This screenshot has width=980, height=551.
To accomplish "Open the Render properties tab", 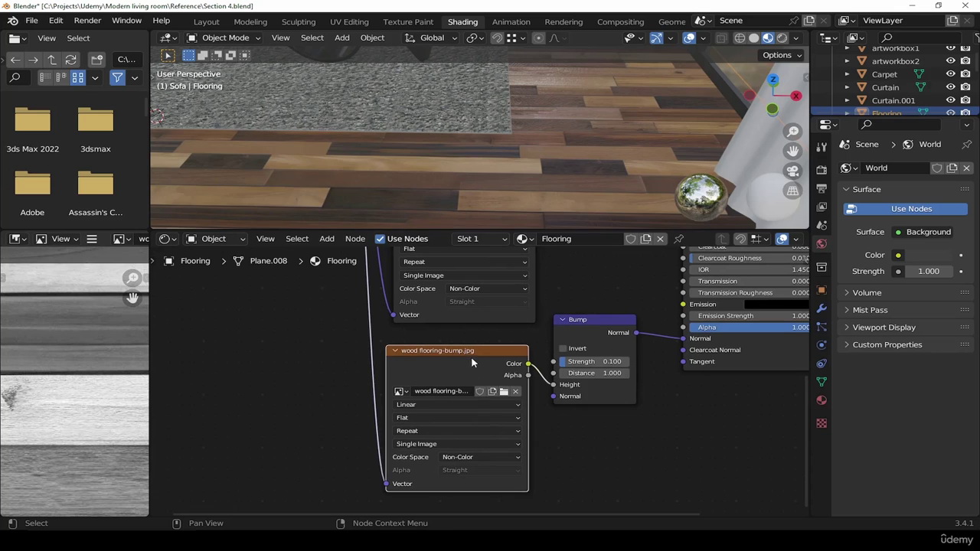I will pyautogui.click(x=822, y=169).
